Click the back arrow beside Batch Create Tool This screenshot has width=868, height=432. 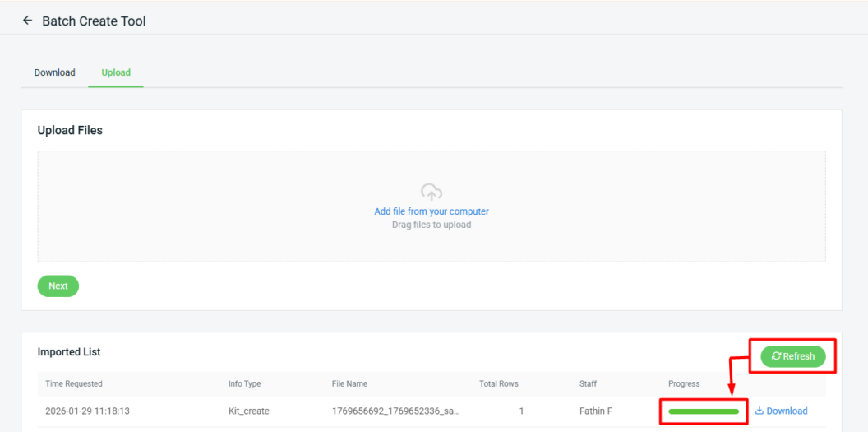click(x=28, y=21)
